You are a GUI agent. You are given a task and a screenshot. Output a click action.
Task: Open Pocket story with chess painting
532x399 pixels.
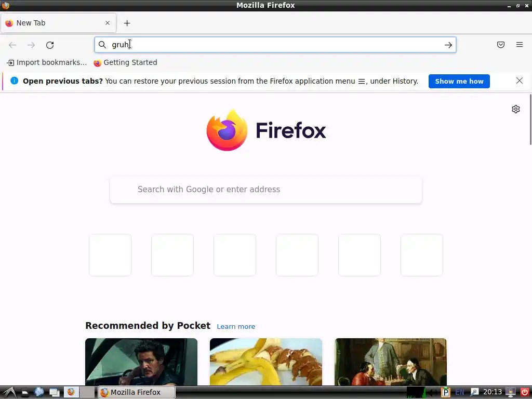[391, 362]
